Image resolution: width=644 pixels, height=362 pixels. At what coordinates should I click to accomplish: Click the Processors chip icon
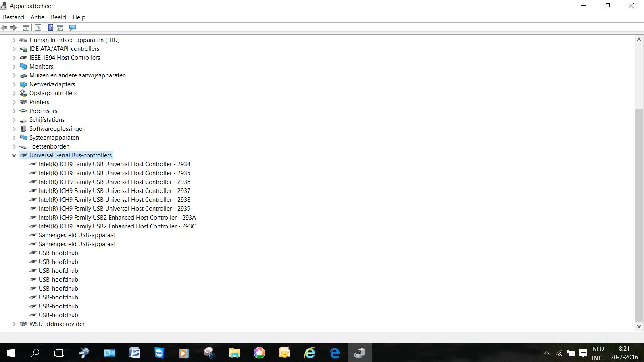pyautogui.click(x=23, y=111)
